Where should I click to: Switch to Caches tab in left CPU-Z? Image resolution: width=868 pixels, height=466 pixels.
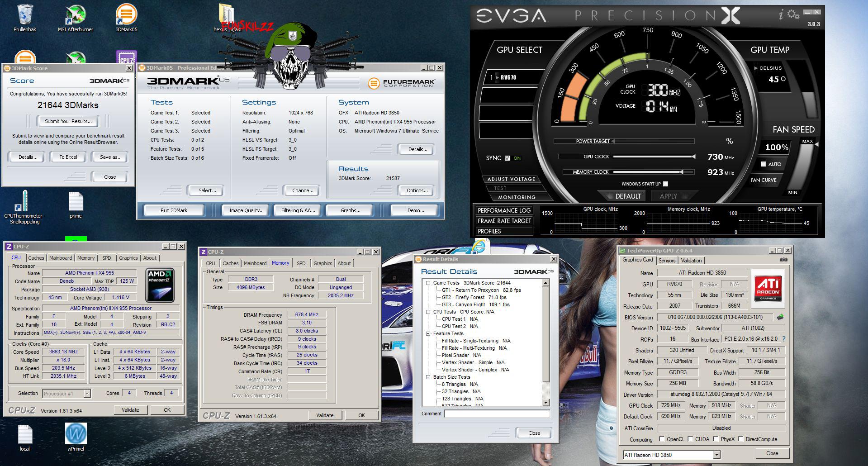point(36,258)
